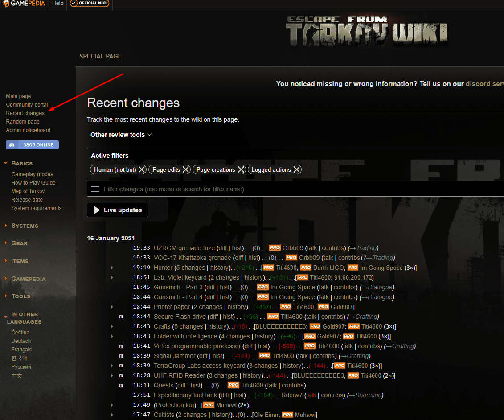
Task: Open Expeditionary fuel tank page
Action: point(185,395)
